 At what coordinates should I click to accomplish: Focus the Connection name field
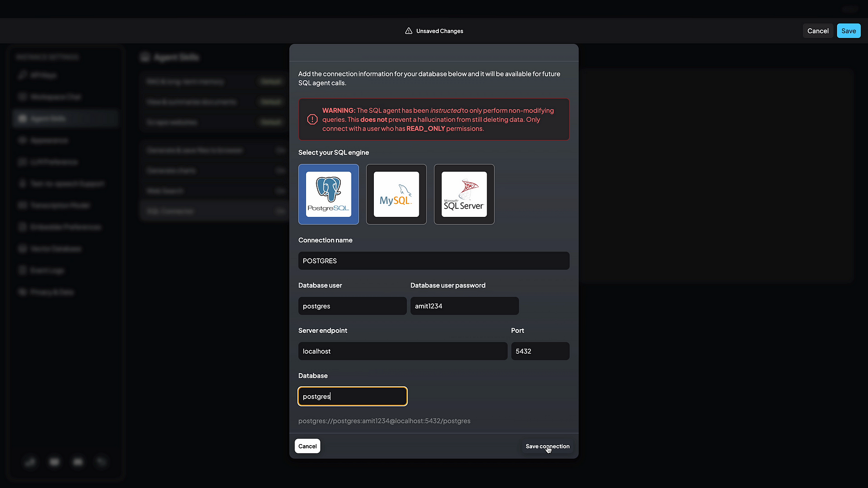click(433, 261)
